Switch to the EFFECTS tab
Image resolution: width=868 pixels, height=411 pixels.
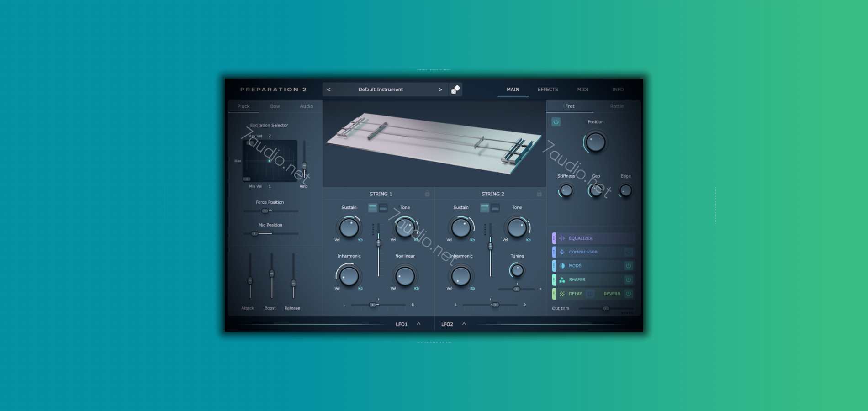click(x=548, y=90)
